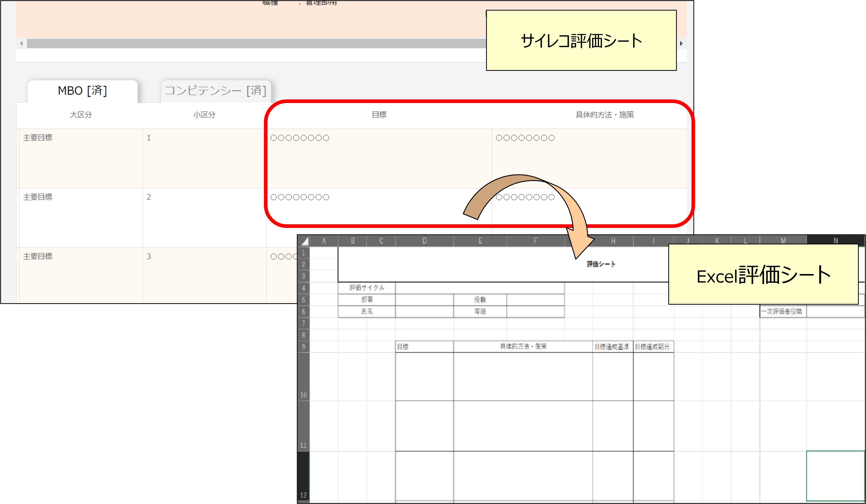Select the green-bordered active cell in column N
Viewport: 866px width, 504px height.
(x=835, y=475)
